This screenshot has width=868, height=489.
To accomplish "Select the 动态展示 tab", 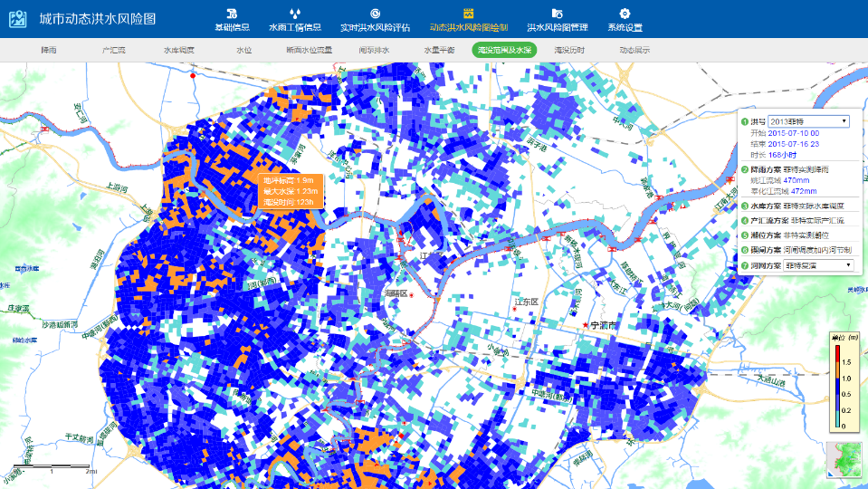I will pyautogui.click(x=634, y=50).
